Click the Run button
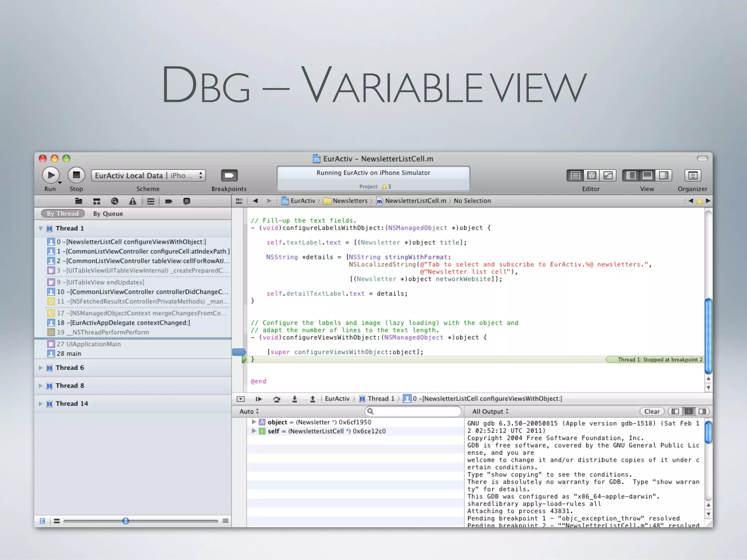This screenshot has width=747, height=560. tap(51, 175)
